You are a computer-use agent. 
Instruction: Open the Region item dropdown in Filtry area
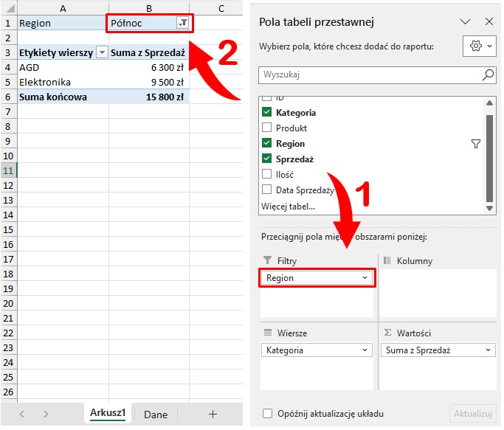(365, 277)
